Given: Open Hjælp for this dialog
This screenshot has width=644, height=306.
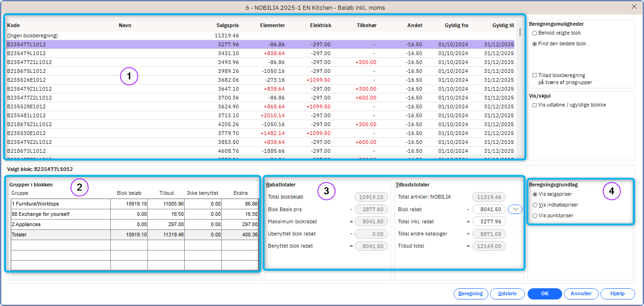Looking at the screenshot, I should (617, 294).
